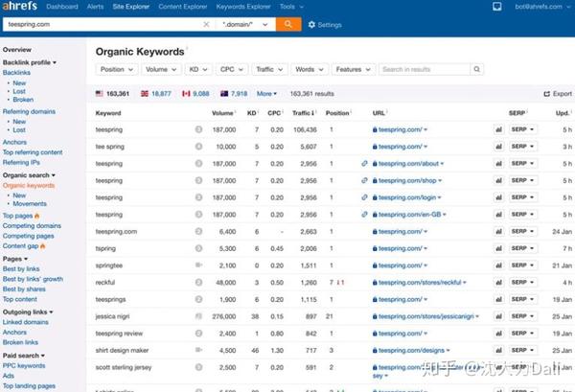This screenshot has width=575, height=392.
Task: Sort table by Volume column header
Action: tap(222, 113)
